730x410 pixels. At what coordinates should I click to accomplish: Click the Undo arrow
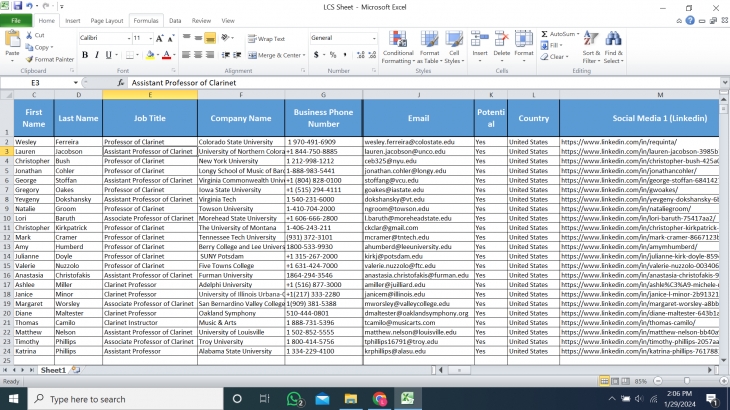pyautogui.click(x=29, y=6)
